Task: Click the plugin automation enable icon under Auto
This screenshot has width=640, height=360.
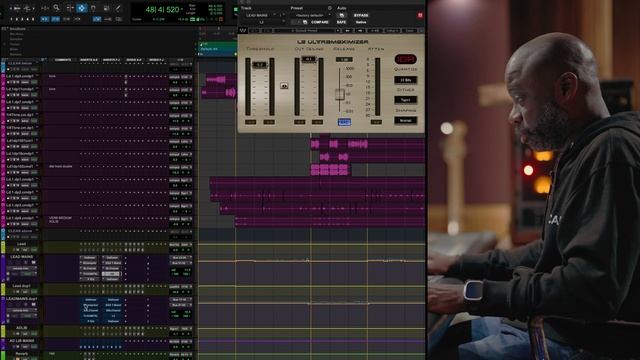Action: (x=341, y=15)
